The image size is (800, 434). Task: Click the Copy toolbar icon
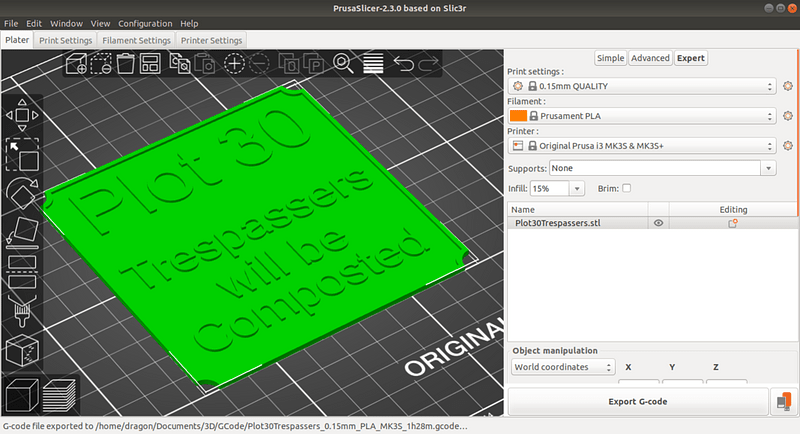(180, 64)
